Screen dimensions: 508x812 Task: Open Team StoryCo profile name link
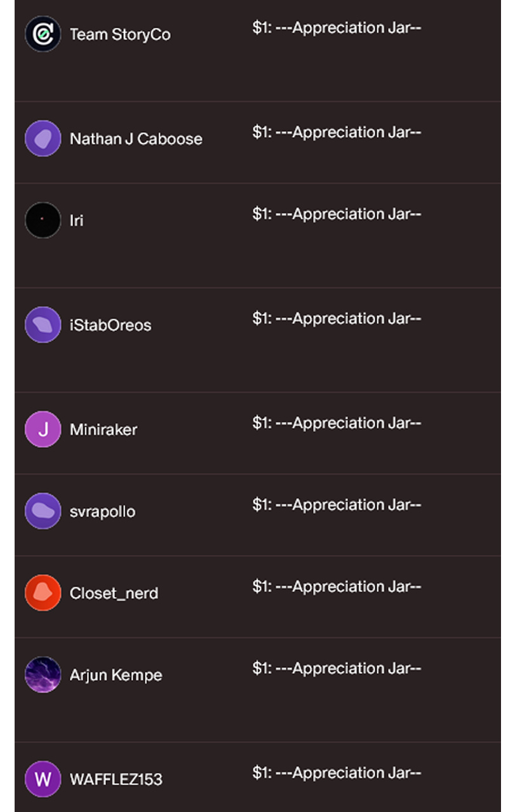click(x=120, y=34)
